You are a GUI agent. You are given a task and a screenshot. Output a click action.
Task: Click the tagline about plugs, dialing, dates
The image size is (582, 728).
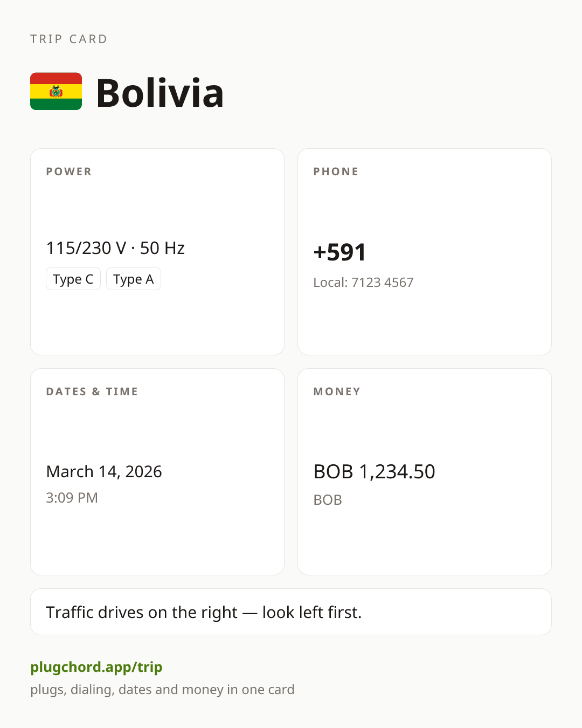[162, 690]
